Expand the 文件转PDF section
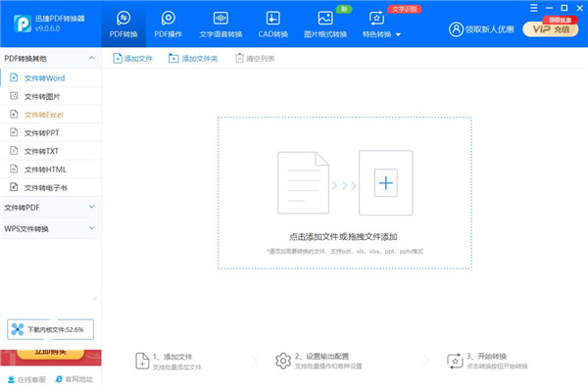This screenshot has width=588, height=388. tap(51, 208)
